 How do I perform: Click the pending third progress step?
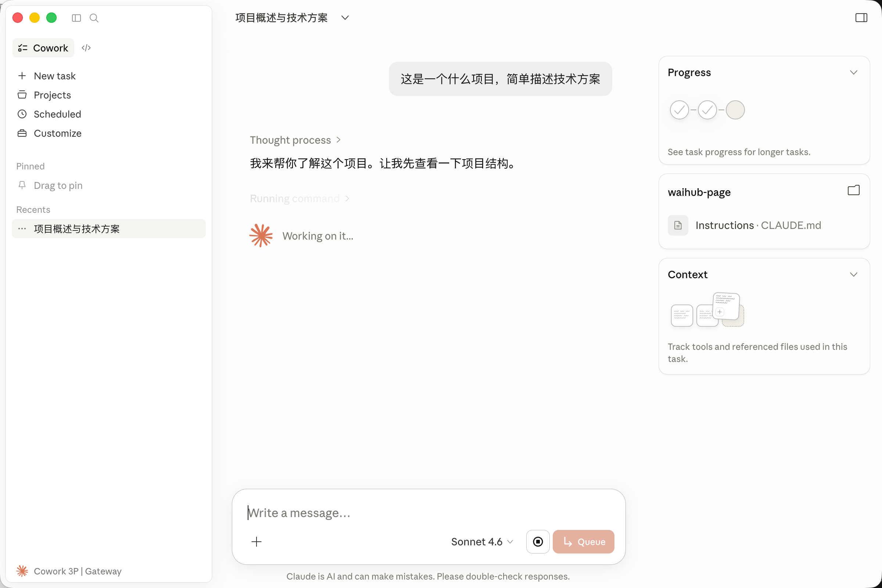(x=735, y=110)
